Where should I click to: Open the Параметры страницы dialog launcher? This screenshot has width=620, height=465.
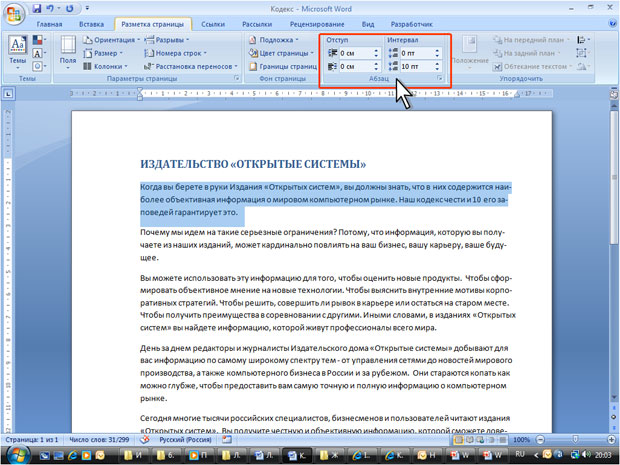coord(237,78)
